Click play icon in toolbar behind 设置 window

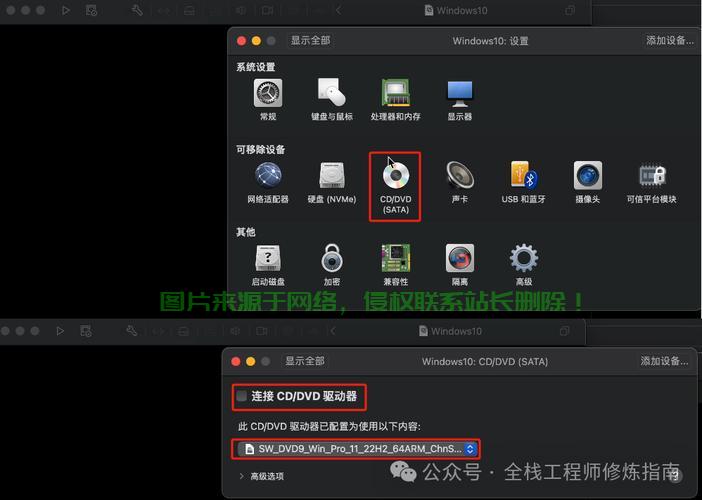pyautogui.click(x=66, y=10)
